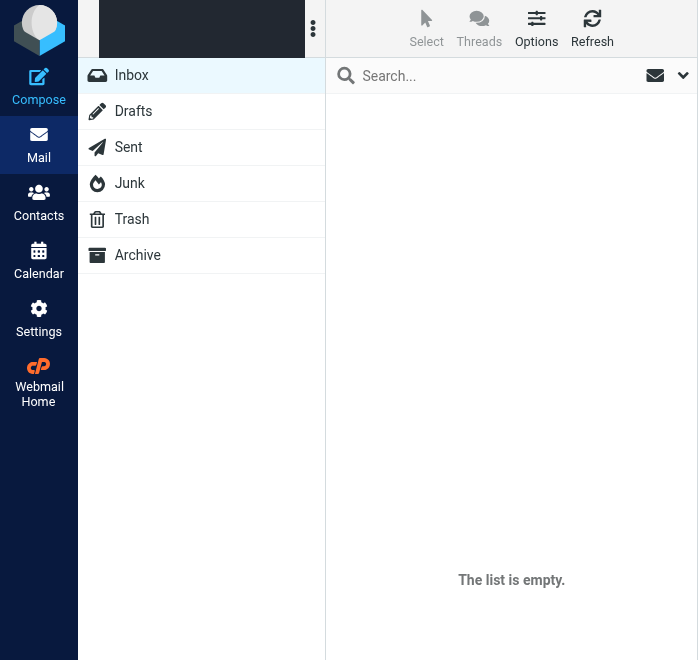Click the Roundcube logo
The height and width of the screenshot is (660, 698).
pyautogui.click(x=39, y=30)
